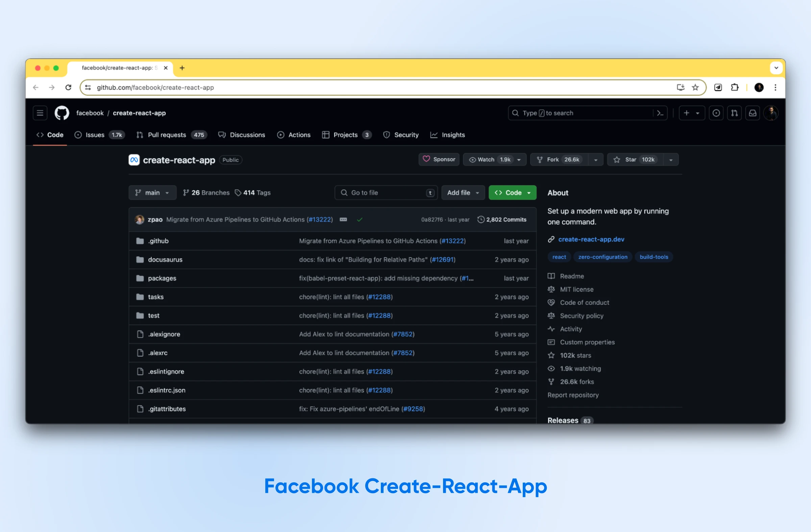
Task: Open the Discussions tab
Action: [x=242, y=135]
